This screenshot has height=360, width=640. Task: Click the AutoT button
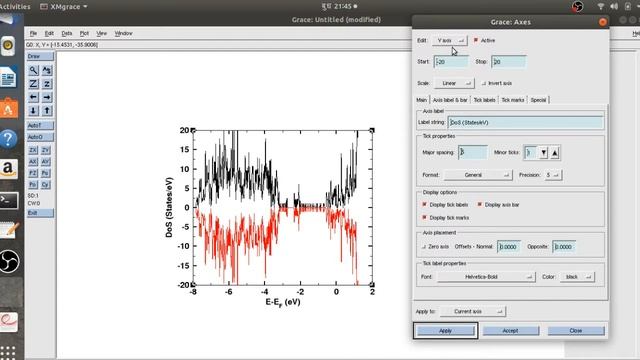(x=40, y=125)
